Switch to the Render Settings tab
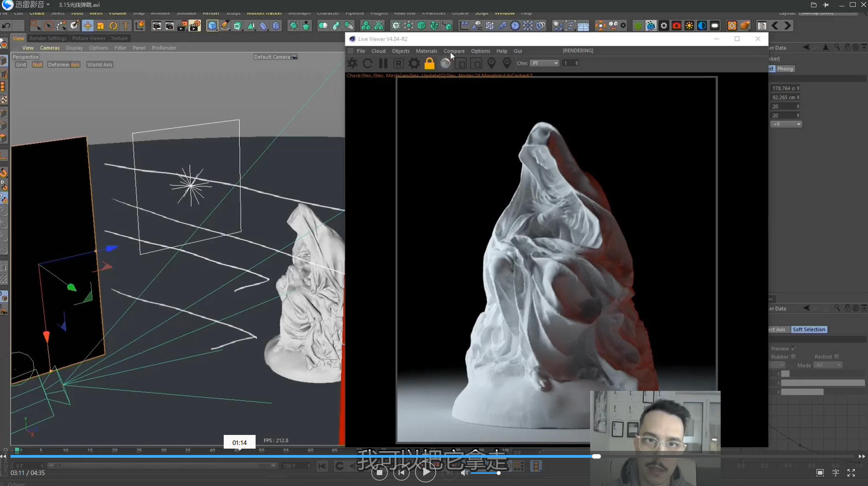Image resolution: width=868 pixels, height=486 pixels. 48,38
